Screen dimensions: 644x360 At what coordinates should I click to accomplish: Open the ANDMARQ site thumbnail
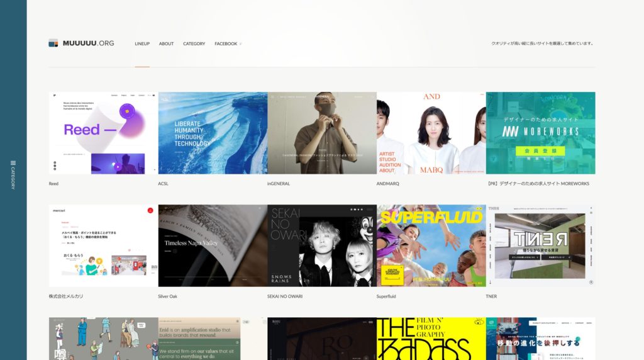click(431, 133)
